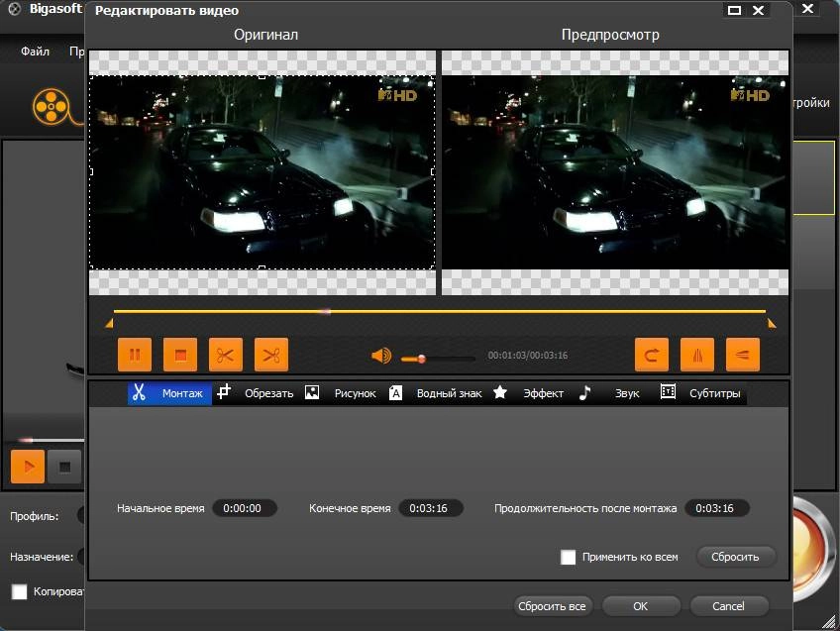The height and width of the screenshot is (631, 840).
Task: Click the timeline playhead position marker
Action: pos(325,311)
